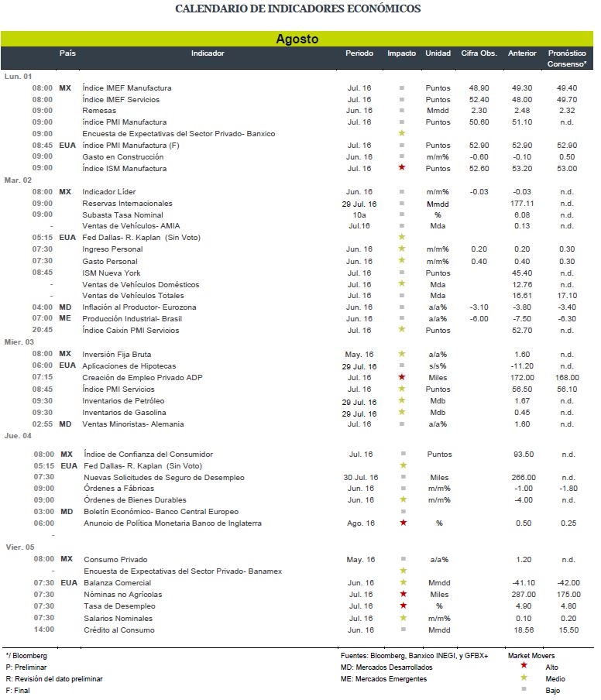This screenshot has height=700, width=601.
Task: Click the Vier. 05 date label
Action: tap(19, 547)
